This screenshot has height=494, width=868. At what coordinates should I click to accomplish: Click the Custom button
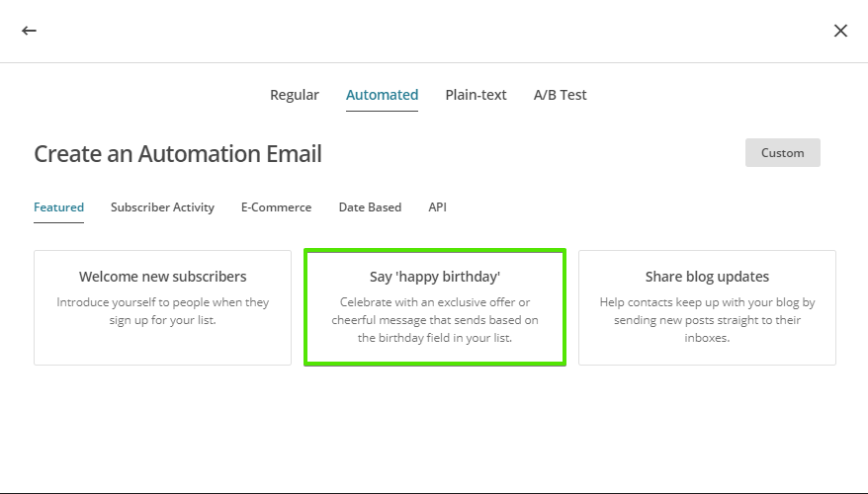tap(782, 153)
